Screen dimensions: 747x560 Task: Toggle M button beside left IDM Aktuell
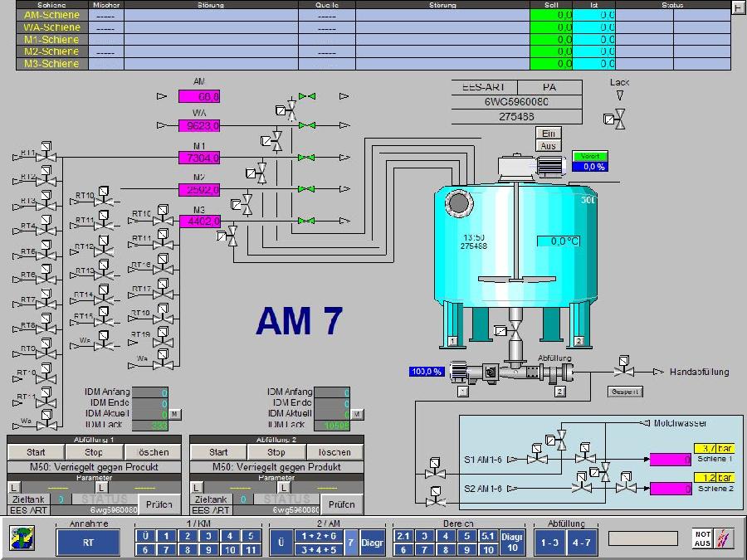(175, 414)
